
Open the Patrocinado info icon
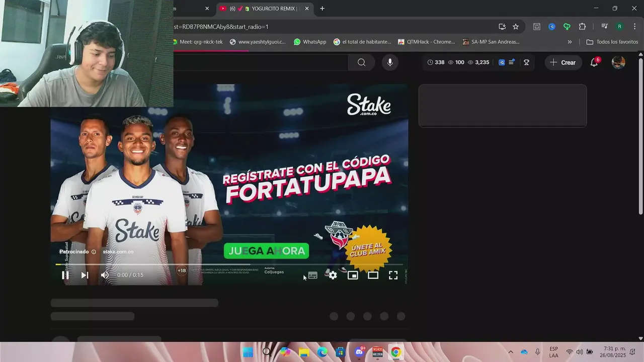pos(94,252)
